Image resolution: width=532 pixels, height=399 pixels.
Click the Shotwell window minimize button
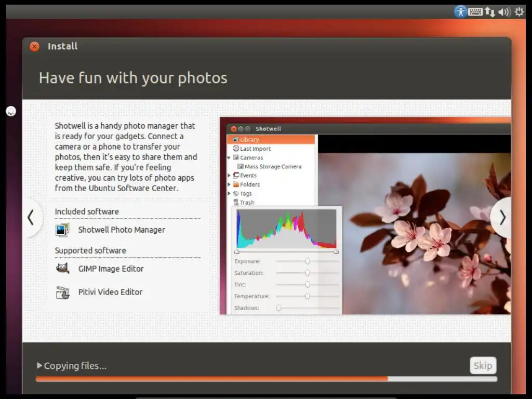[x=241, y=129]
